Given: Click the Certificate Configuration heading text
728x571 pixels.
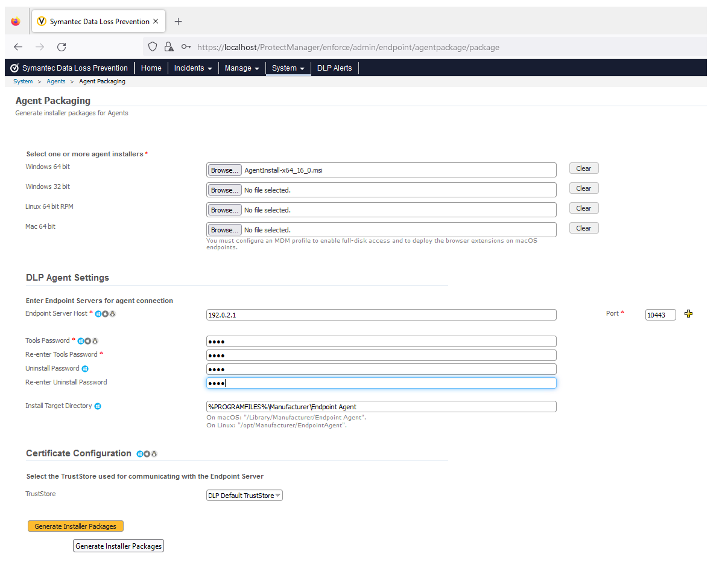Looking at the screenshot, I should pos(78,453).
